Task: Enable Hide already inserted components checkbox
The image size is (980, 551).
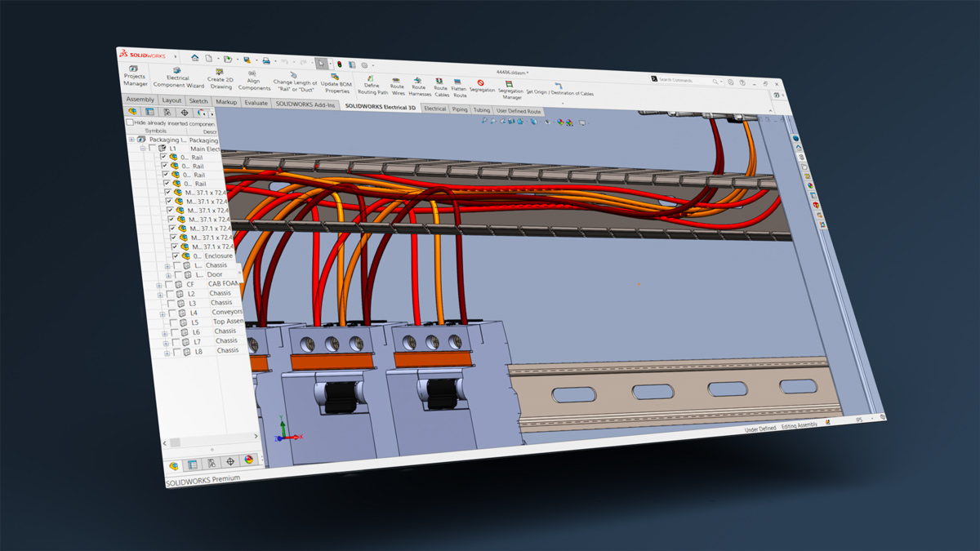Action: [130, 122]
